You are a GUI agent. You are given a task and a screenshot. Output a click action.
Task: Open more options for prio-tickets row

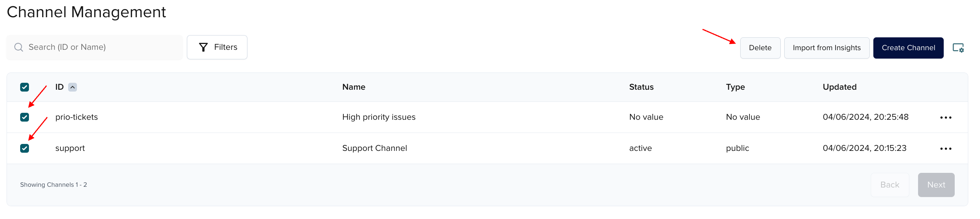(946, 118)
